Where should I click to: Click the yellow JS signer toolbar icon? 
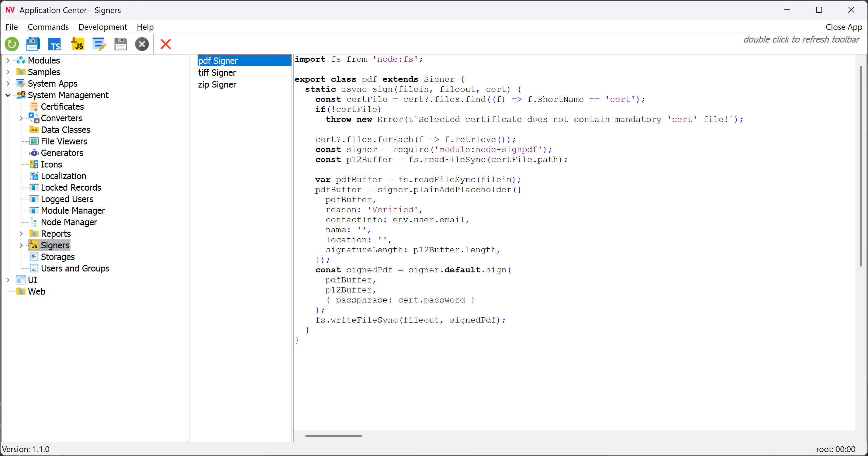[78, 44]
